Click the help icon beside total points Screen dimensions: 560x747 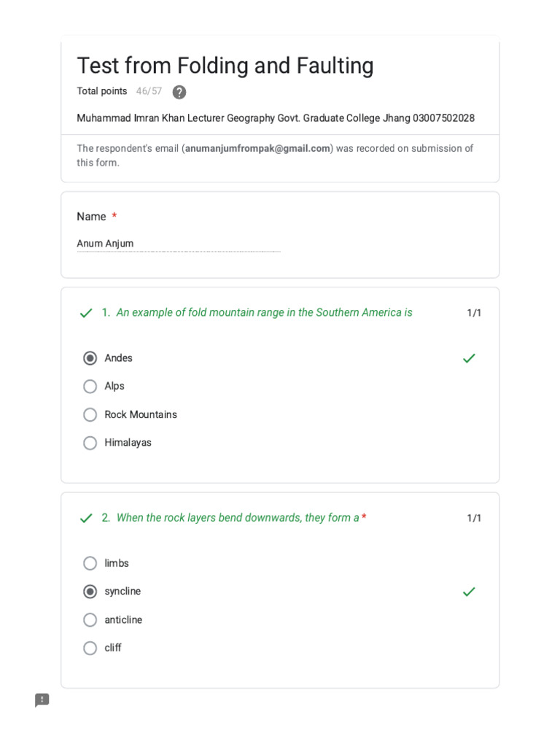pos(179,92)
